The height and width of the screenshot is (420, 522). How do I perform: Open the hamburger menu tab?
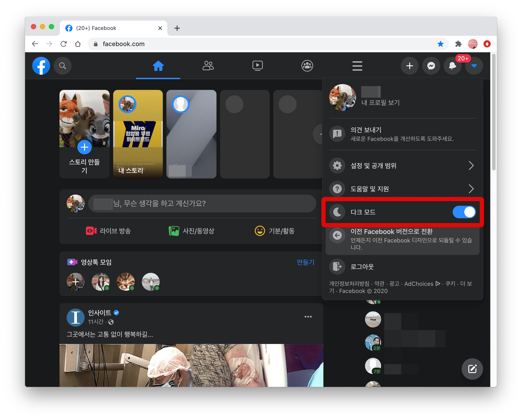[x=357, y=66]
